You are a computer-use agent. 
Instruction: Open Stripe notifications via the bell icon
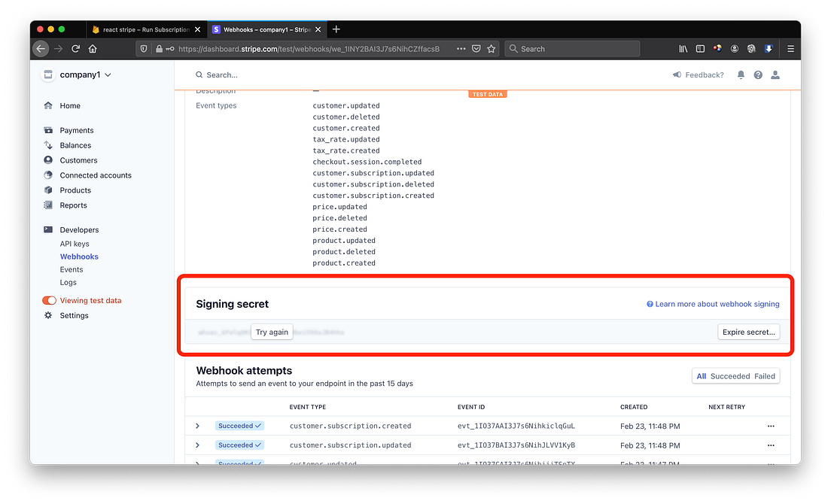point(741,74)
